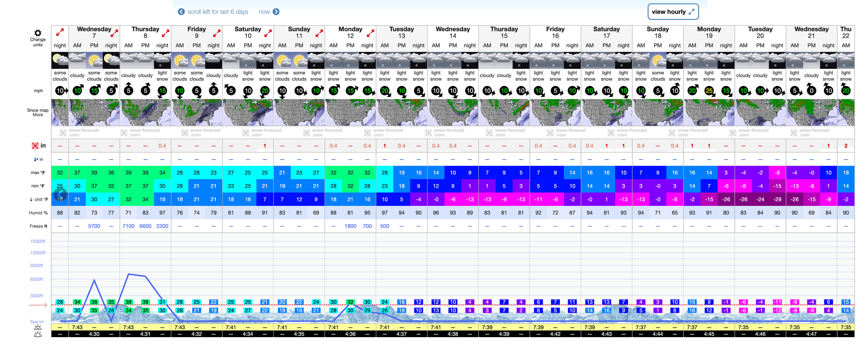Expand Friday 9 using the red arrows
The height and width of the screenshot is (345, 868).
pyautogui.click(x=217, y=33)
